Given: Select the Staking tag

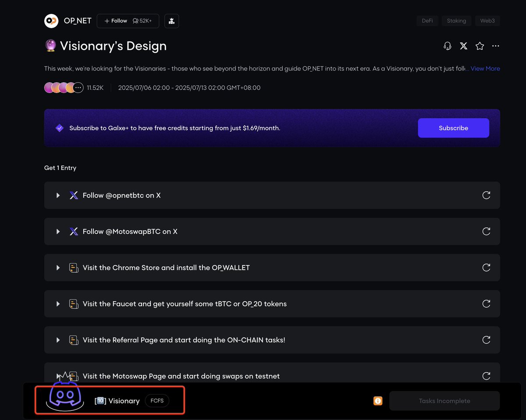Looking at the screenshot, I should 456,21.
